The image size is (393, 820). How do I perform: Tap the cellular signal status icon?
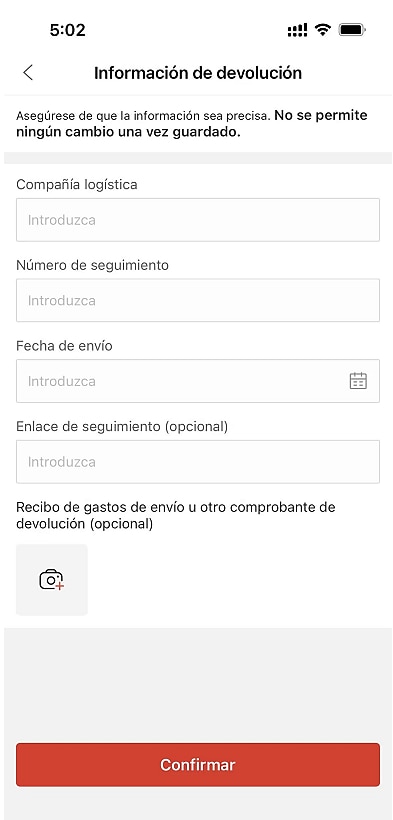pos(297,30)
